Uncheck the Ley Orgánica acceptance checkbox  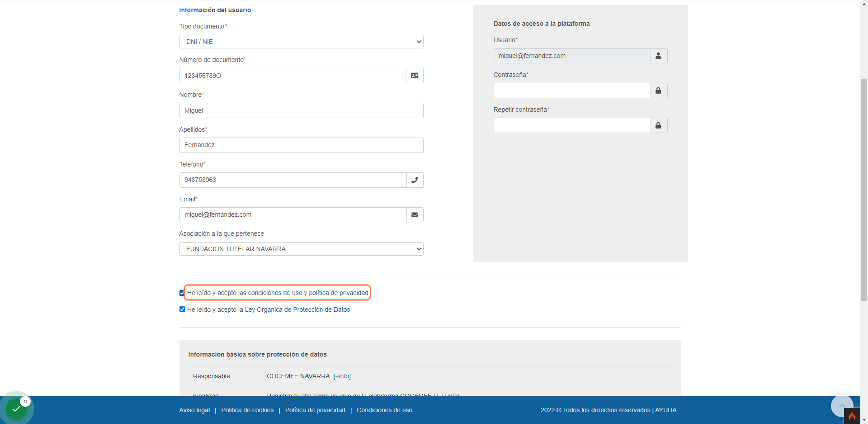182,310
